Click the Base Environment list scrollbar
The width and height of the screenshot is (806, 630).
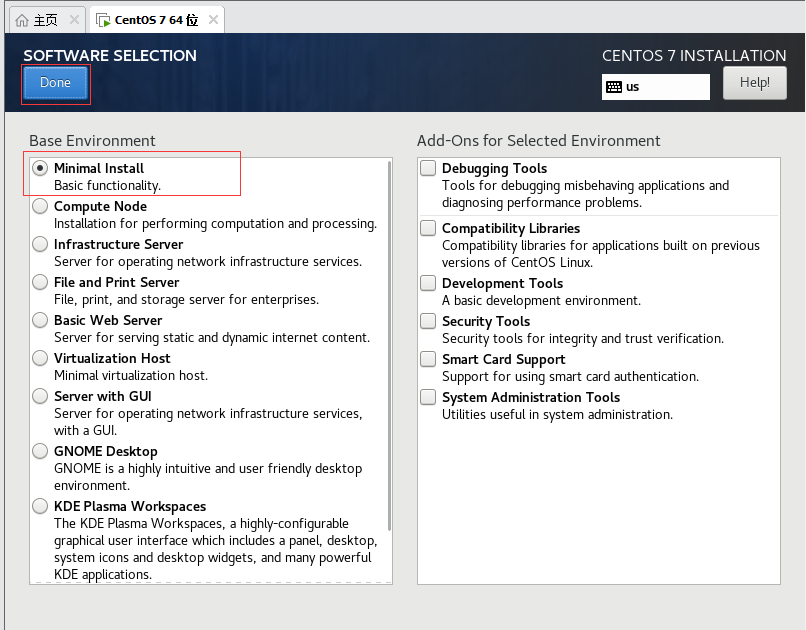(390, 346)
